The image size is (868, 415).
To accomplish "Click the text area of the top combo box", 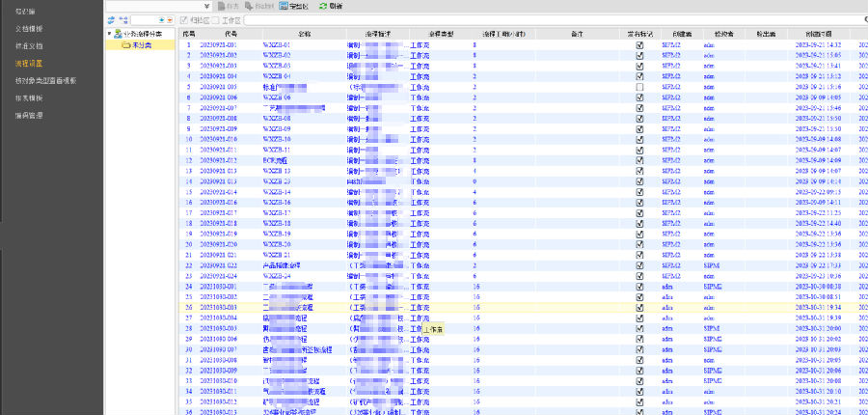I will pyautogui.click(x=153, y=6).
